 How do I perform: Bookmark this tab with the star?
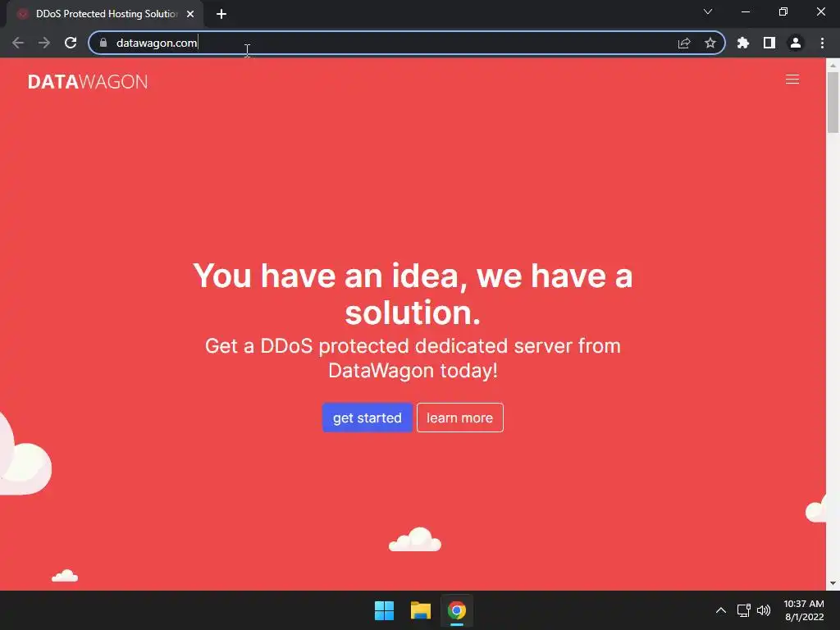coord(710,43)
